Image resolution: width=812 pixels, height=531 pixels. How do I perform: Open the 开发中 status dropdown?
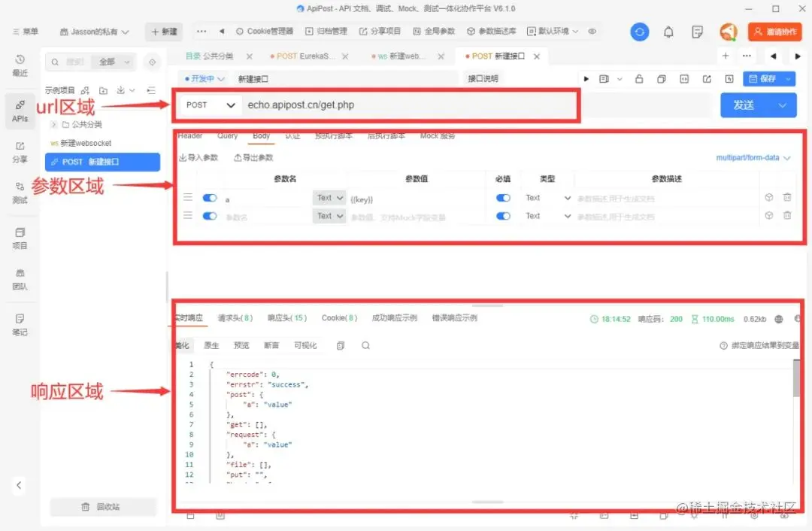[205, 79]
